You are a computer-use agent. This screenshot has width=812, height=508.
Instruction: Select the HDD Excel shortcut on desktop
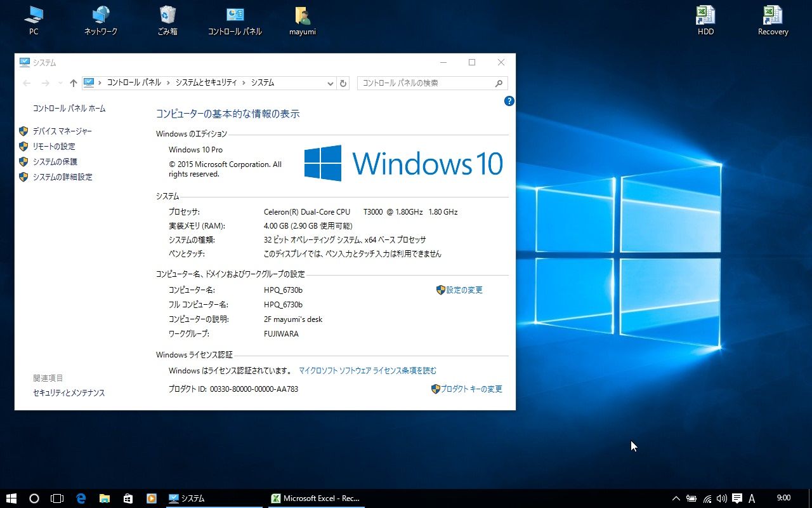[705, 20]
